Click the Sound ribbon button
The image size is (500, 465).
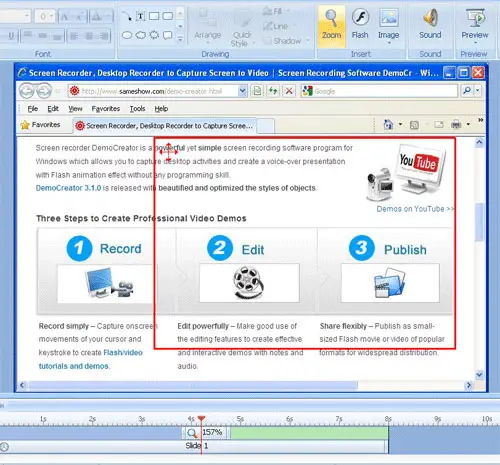[430, 24]
